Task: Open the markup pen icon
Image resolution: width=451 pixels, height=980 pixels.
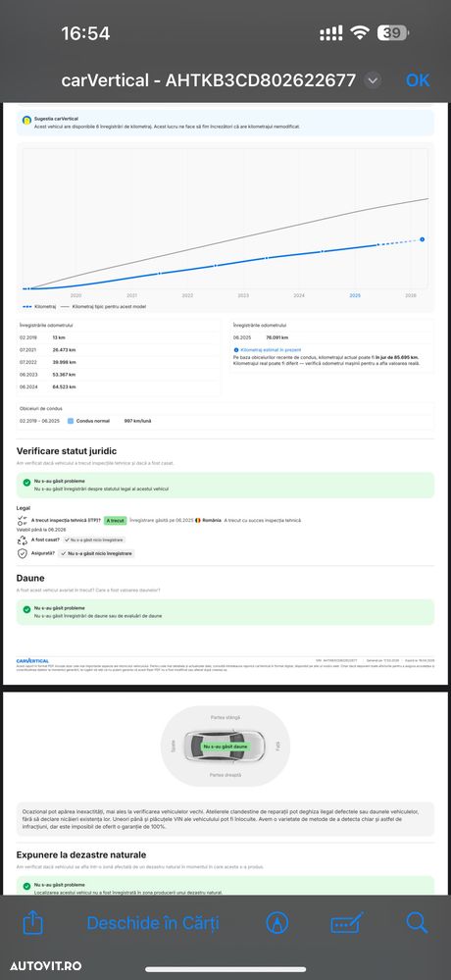Action: pos(276,922)
